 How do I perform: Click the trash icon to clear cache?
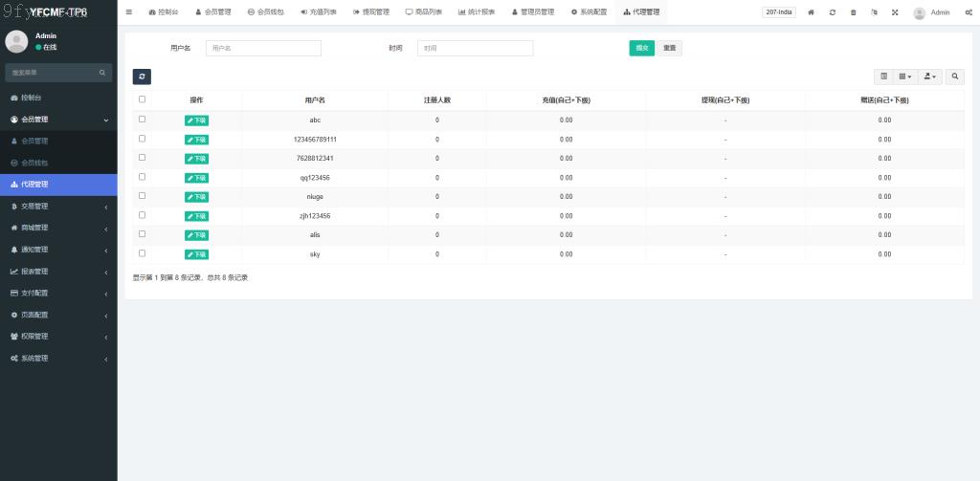(853, 12)
